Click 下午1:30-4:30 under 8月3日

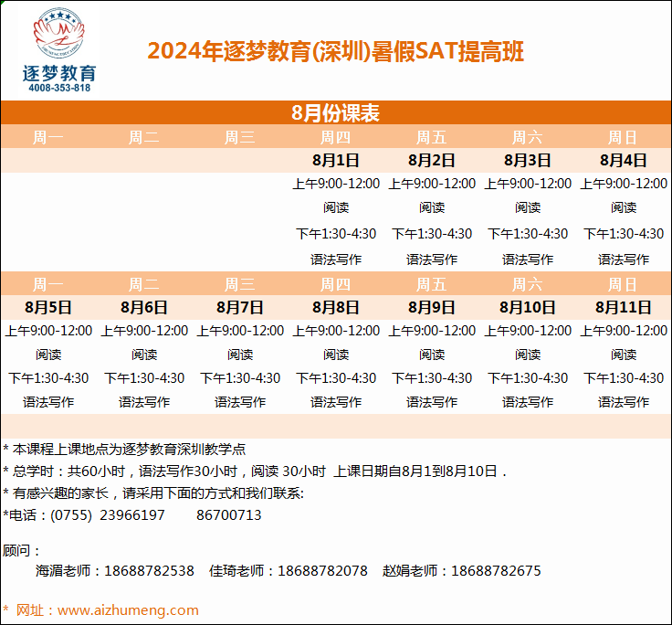(528, 234)
